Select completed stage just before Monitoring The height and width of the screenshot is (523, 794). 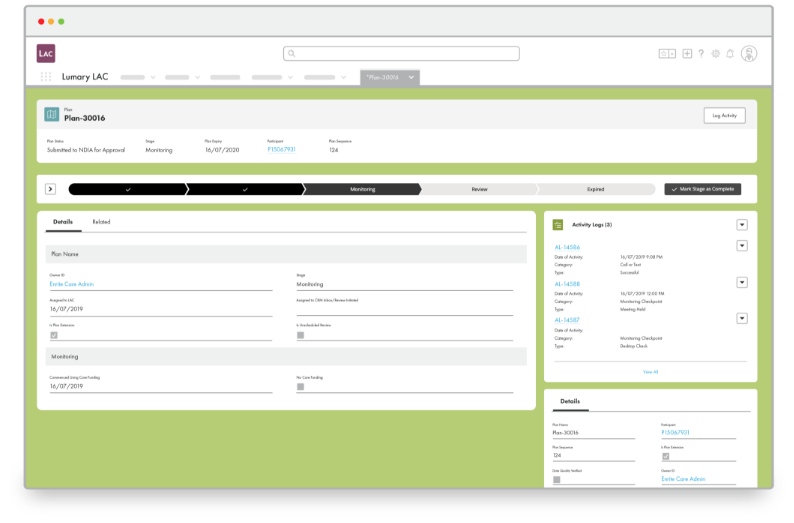coord(245,189)
